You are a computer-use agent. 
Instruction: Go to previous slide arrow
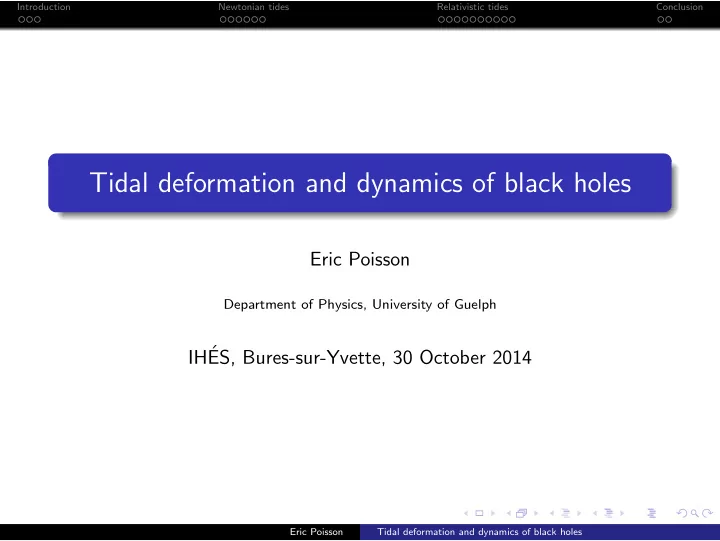click(466, 513)
